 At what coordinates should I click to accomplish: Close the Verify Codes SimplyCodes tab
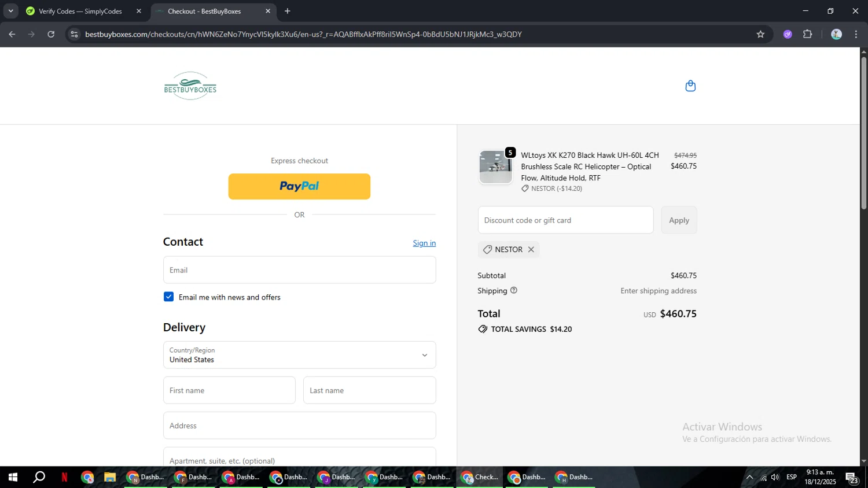139,11
